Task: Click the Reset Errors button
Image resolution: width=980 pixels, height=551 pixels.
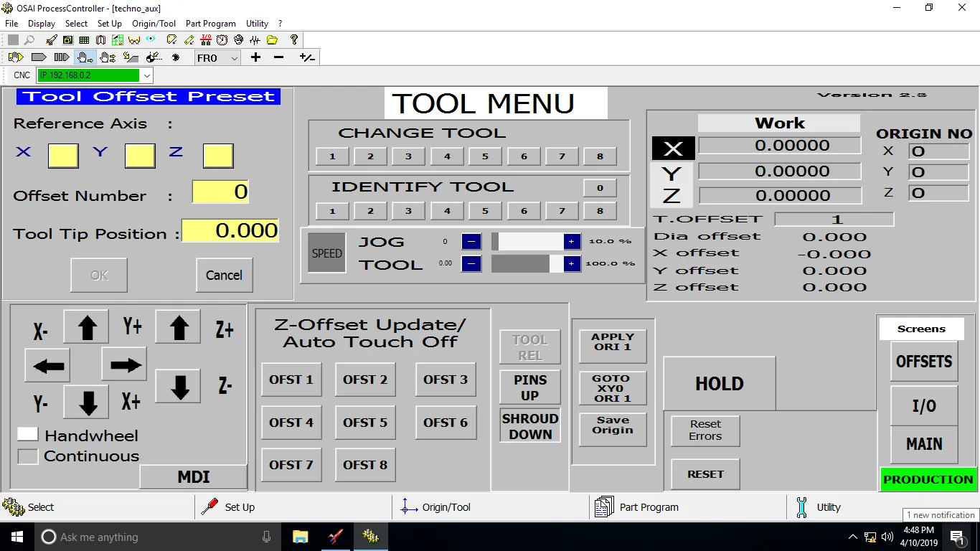Action: [705, 430]
